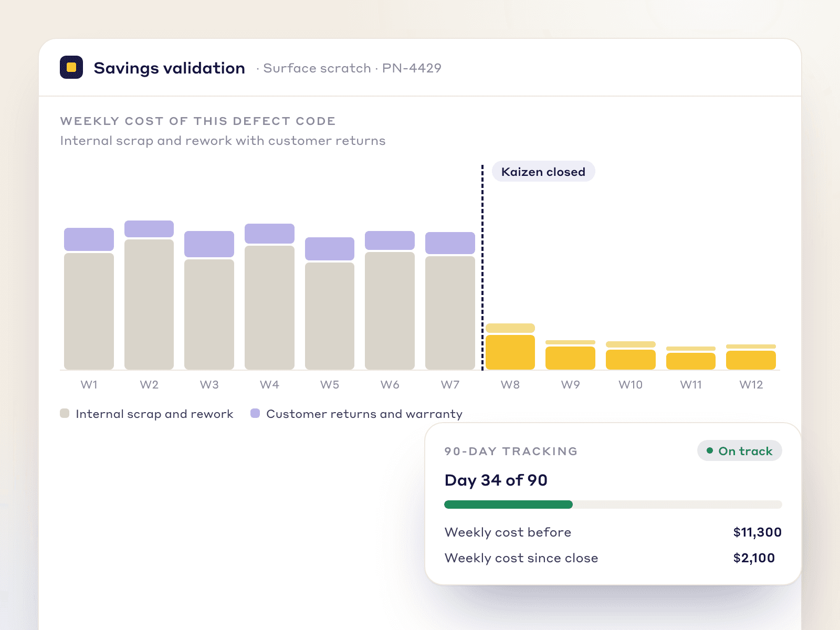840x630 pixels.
Task: Click the W7 axis label
Action: click(x=450, y=385)
